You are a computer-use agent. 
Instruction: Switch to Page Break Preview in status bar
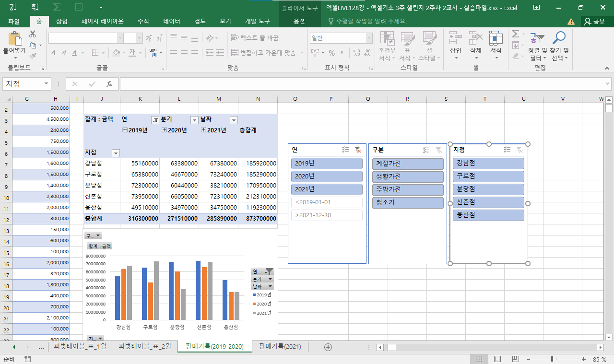coord(516,359)
